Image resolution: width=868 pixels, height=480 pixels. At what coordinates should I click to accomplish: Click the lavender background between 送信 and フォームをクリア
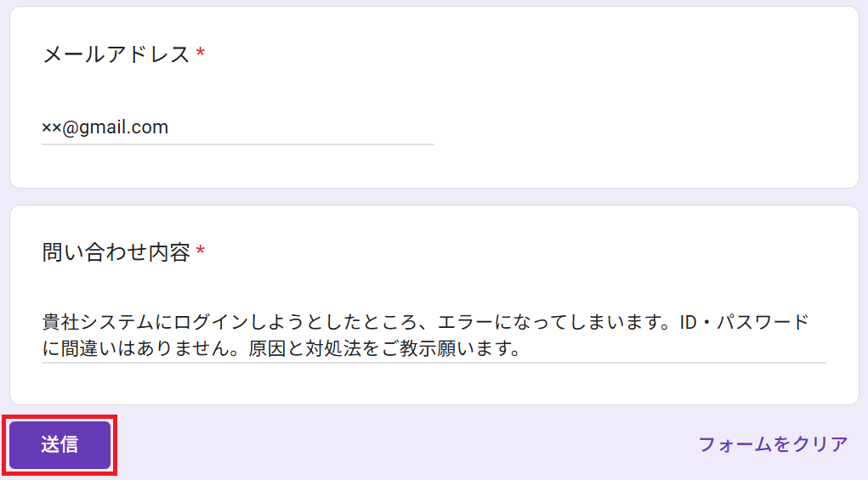click(x=404, y=444)
